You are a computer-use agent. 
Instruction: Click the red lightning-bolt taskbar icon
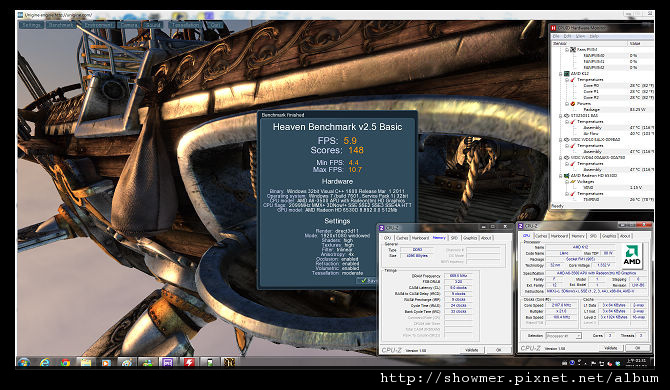click(x=189, y=363)
